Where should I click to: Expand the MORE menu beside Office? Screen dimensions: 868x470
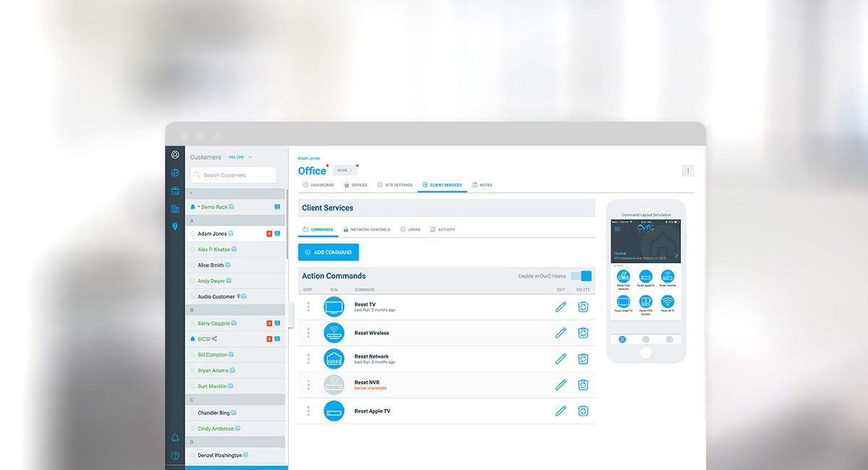(x=343, y=170)
